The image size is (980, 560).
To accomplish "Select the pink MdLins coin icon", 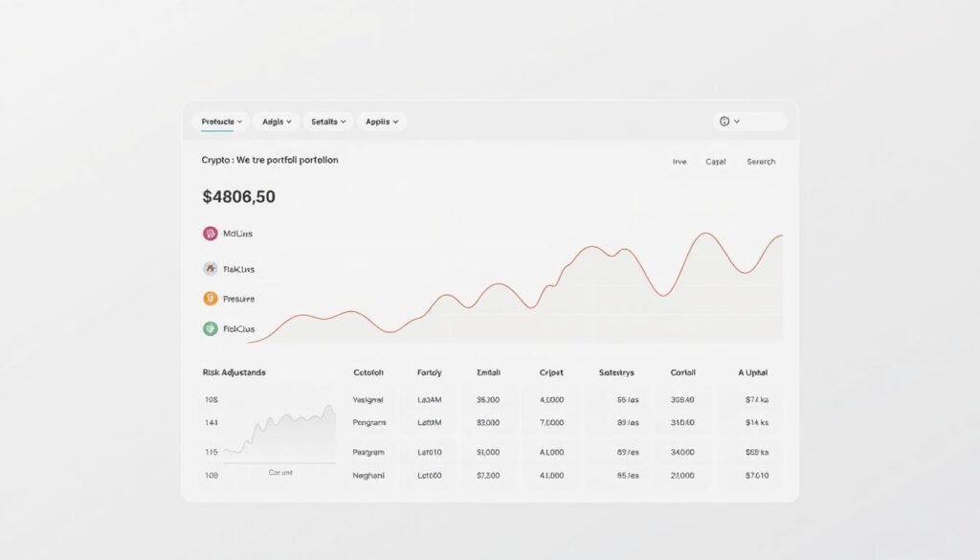I will pyautogui.click(x=209, y=233).
